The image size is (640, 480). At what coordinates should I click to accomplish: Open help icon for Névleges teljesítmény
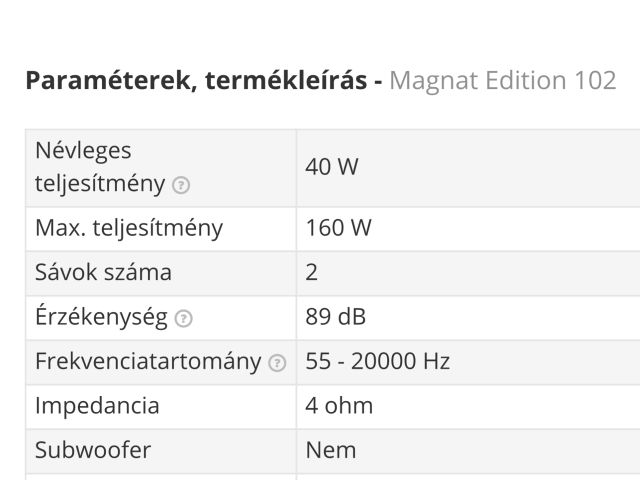(181, 185)
